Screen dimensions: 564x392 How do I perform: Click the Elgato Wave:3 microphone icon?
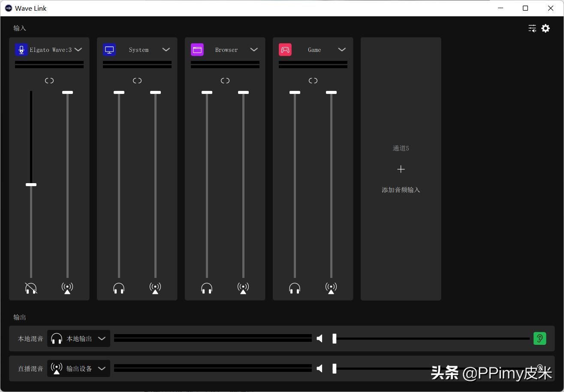pyautogui.click(x=21, y=49)
